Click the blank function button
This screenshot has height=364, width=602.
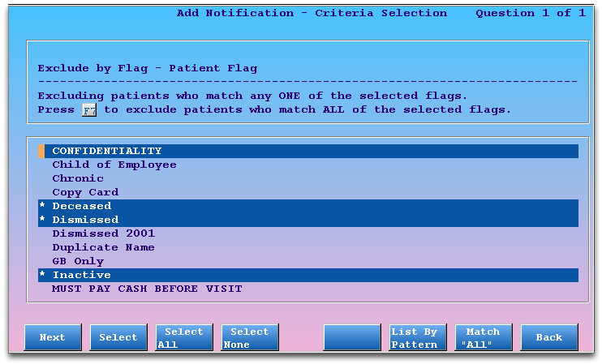[352, 337]
